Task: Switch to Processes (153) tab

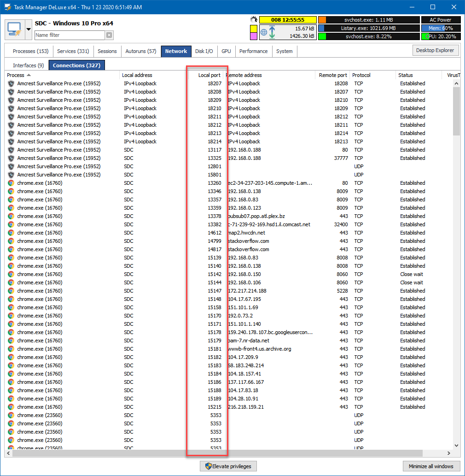Action: [31, 51]
